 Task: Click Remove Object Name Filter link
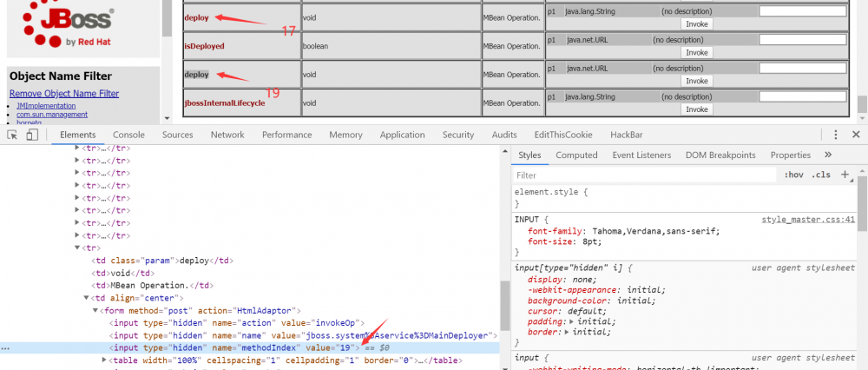(x=64, y=94)
